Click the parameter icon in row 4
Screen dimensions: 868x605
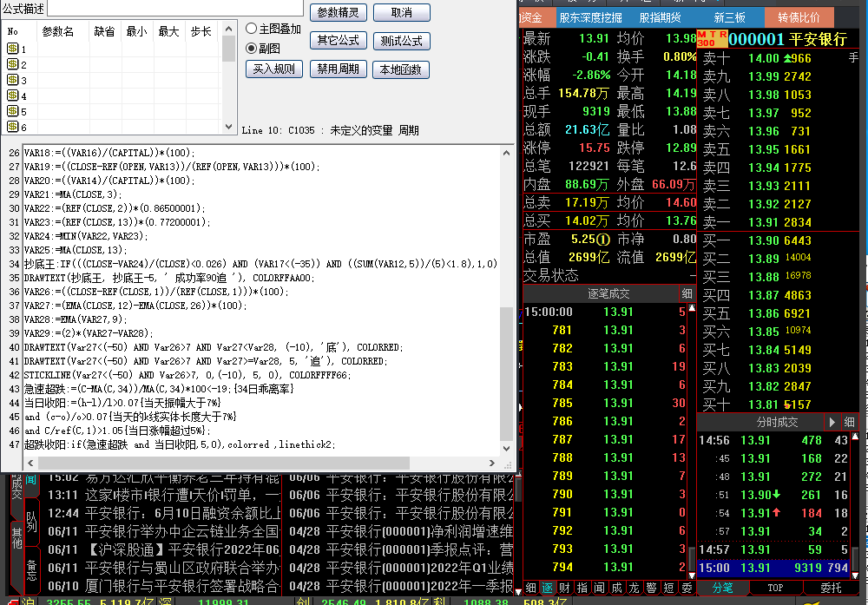click(13, 95)
